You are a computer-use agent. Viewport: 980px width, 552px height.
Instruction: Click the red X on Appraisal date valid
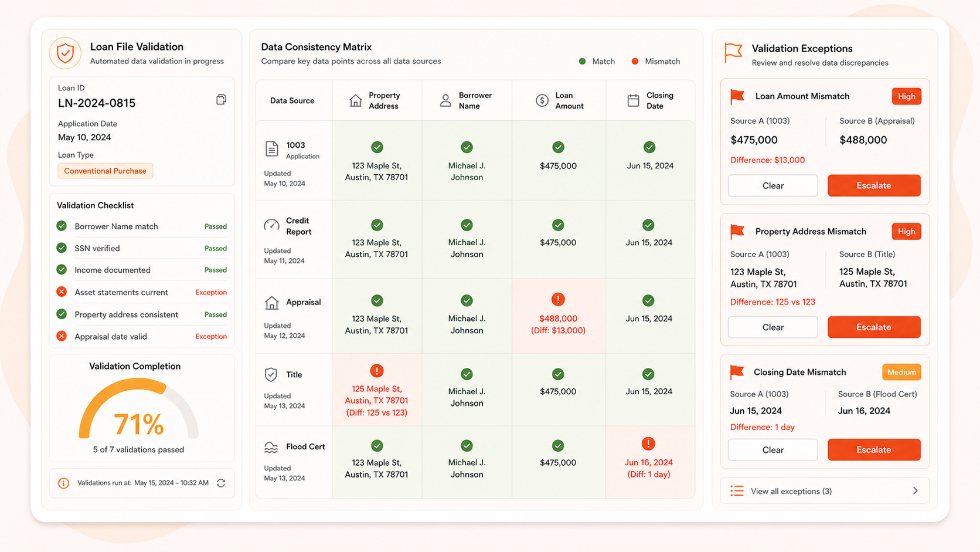point(62,336)
